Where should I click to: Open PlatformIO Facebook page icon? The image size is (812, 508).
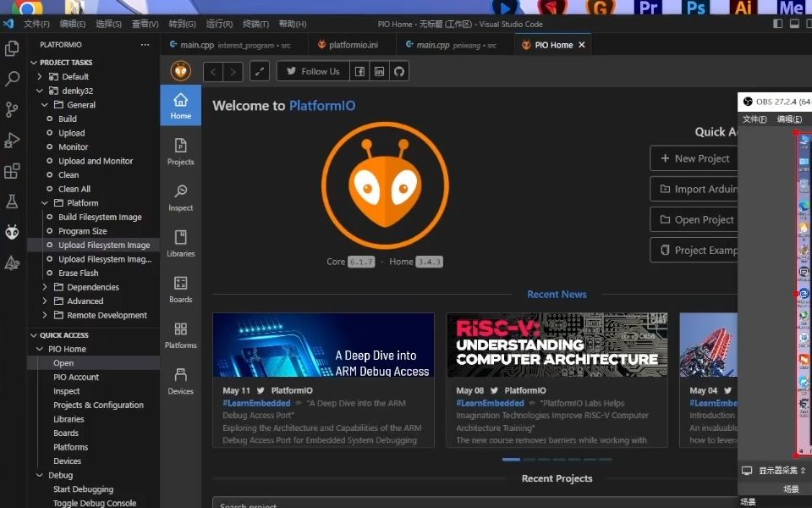(359, 71)
